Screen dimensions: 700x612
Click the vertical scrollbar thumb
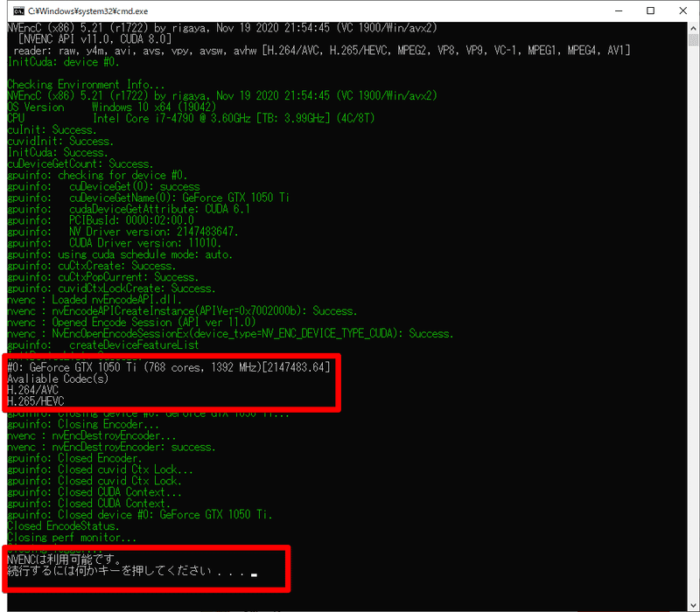pyautogui.click(x=693, y=40)
